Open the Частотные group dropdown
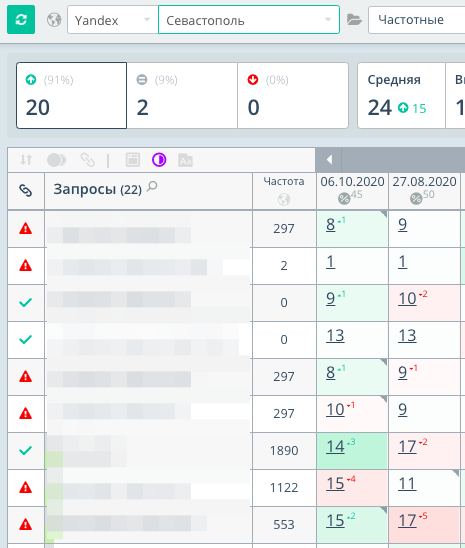The width and height of the screenshot is (465, 548). click(417, 20)
